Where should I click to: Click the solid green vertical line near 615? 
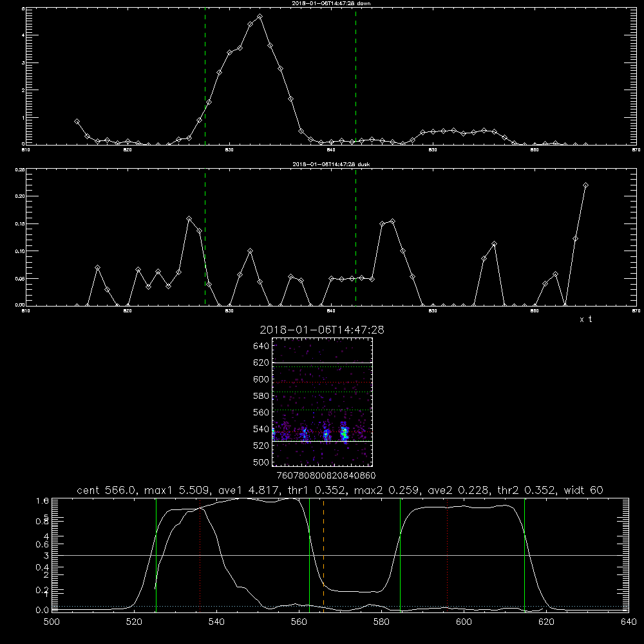pos(524,554)
